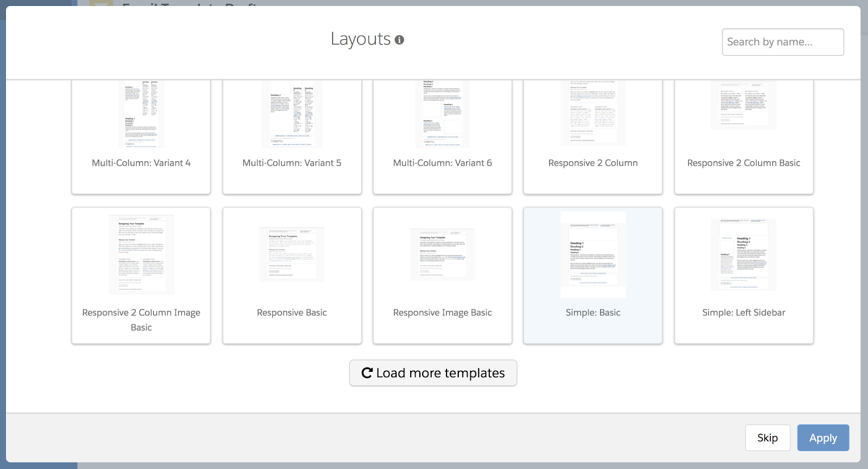Viewport: 868px width, 469px height.
Task: Click the Simple: Left Sidebar label text
Action: pos(743,313)
